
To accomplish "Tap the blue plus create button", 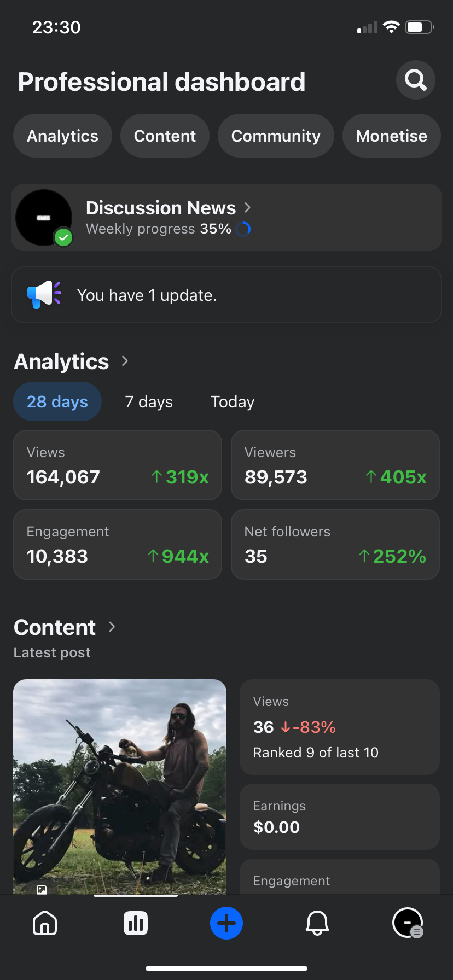I will (x=226, y=923).
